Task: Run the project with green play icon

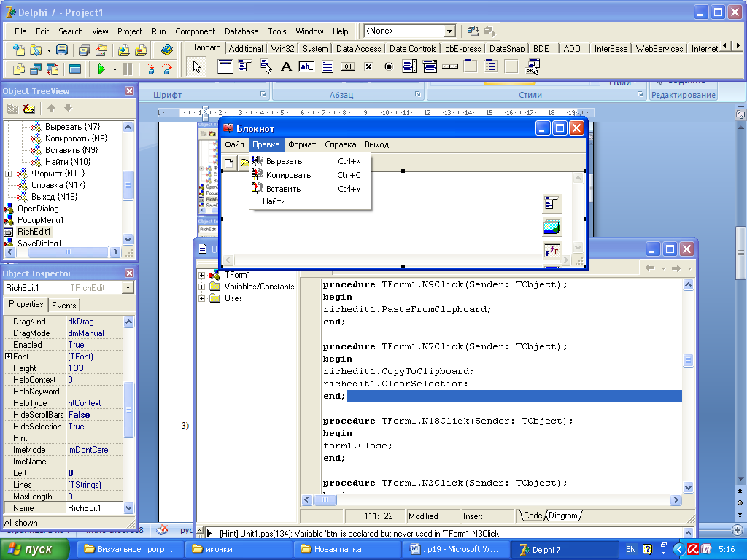Action: (101, 69)
